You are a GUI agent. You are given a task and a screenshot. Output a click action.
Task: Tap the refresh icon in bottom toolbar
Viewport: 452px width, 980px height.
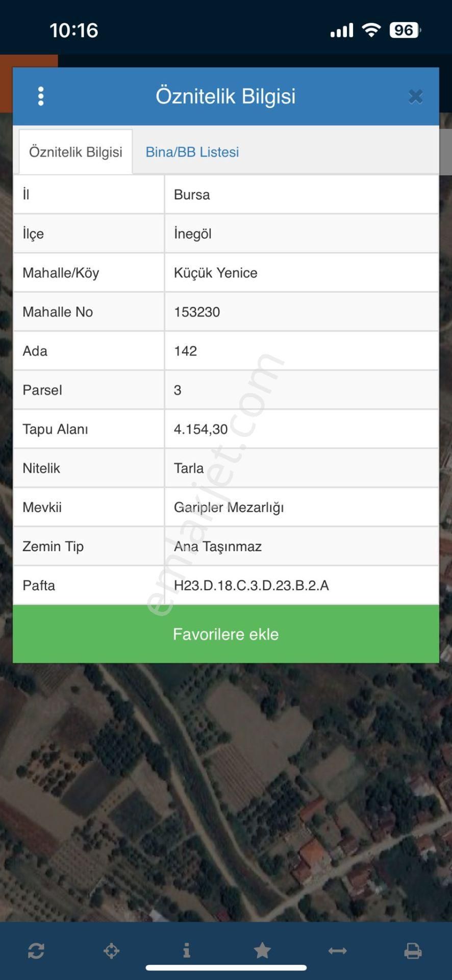pyautogui.click(x=36, y=951)
